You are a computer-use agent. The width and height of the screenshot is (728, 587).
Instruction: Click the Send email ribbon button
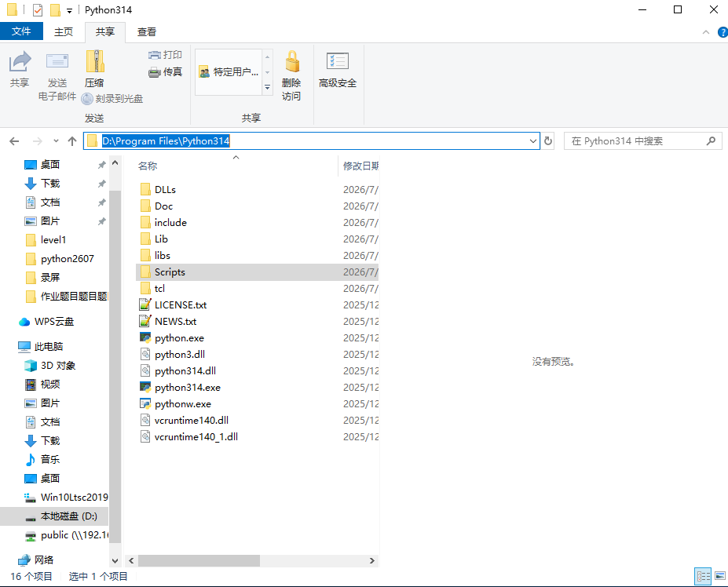coord(57,75)
